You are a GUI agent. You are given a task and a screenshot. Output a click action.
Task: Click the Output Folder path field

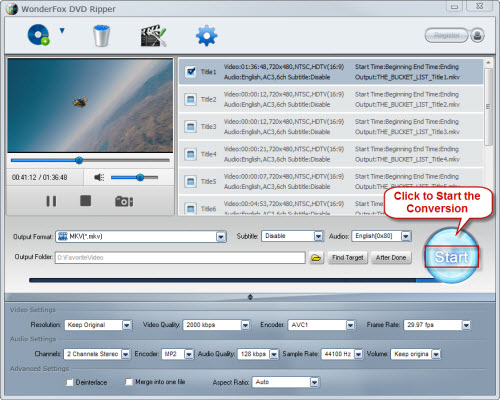(x=180, y=257)
